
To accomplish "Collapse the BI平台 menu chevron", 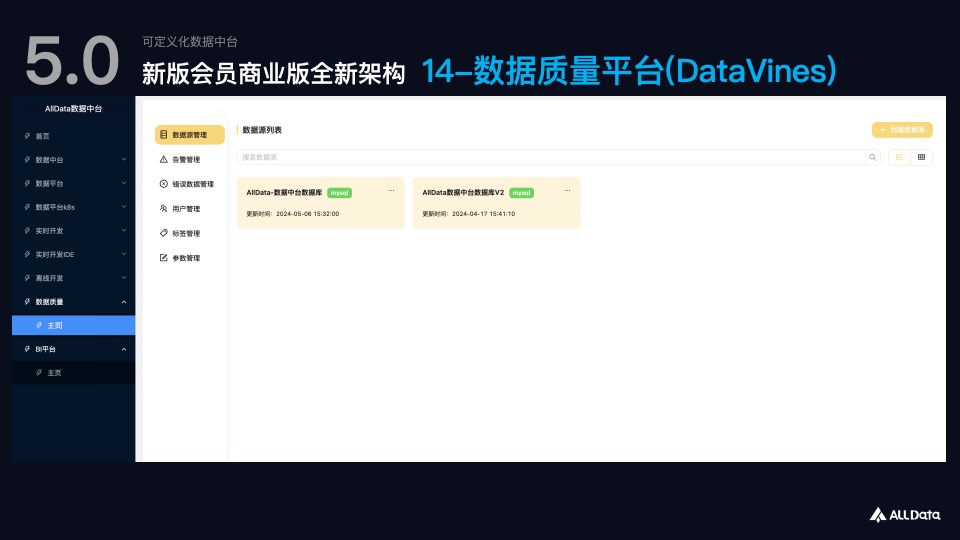I will [x=124, y=349].
